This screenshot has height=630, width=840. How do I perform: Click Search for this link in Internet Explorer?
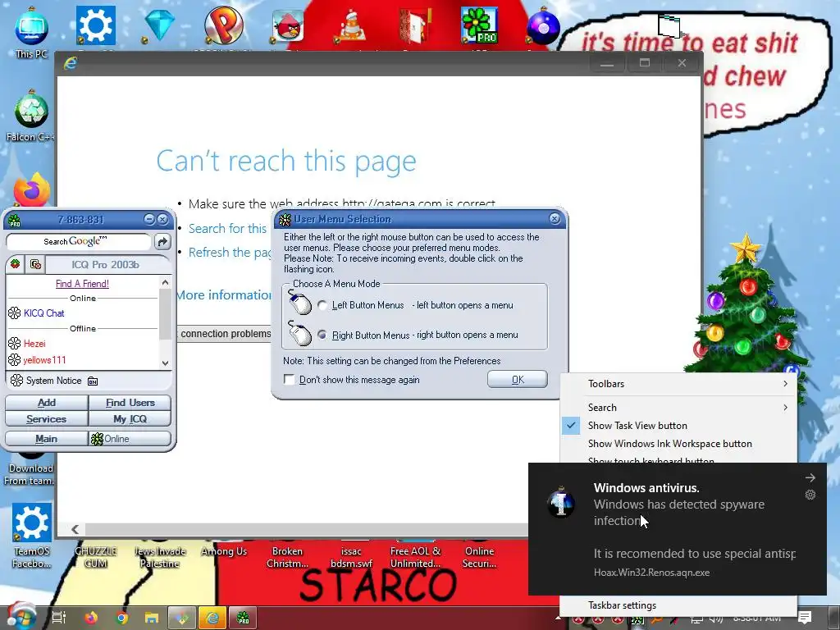227,228
